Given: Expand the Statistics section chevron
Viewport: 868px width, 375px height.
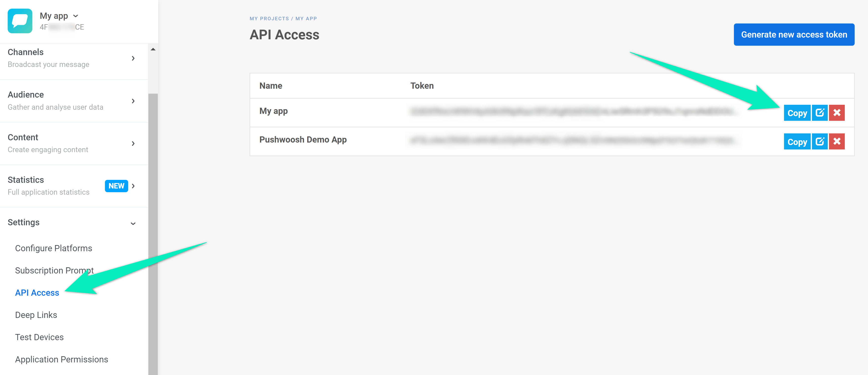Looking at the screenshot, I should (133, 186).
